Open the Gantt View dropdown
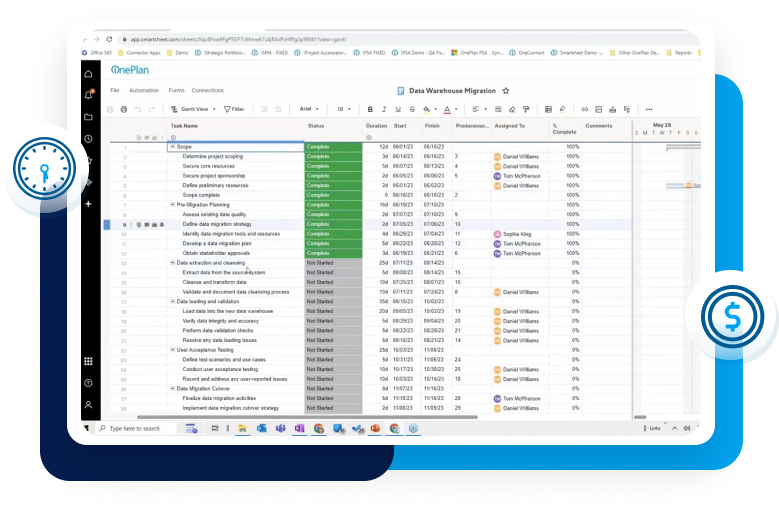This screenshot has height=513, width=779. [193, 109]
